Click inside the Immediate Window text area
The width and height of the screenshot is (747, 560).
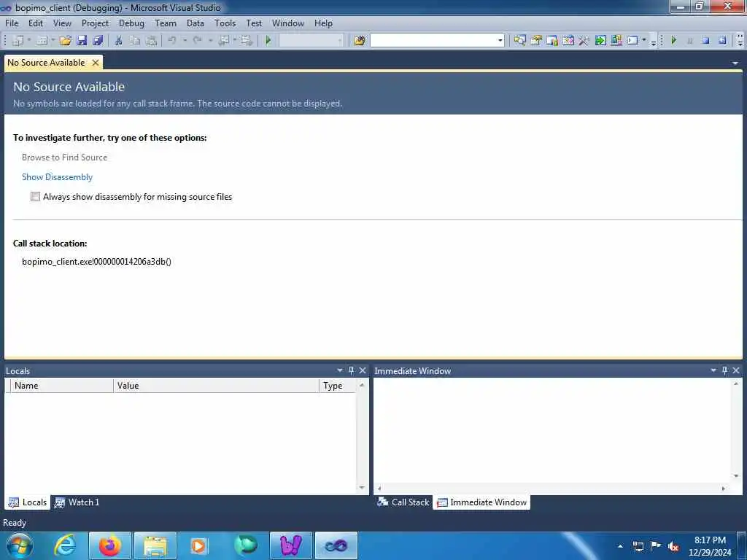click(553, 431)
